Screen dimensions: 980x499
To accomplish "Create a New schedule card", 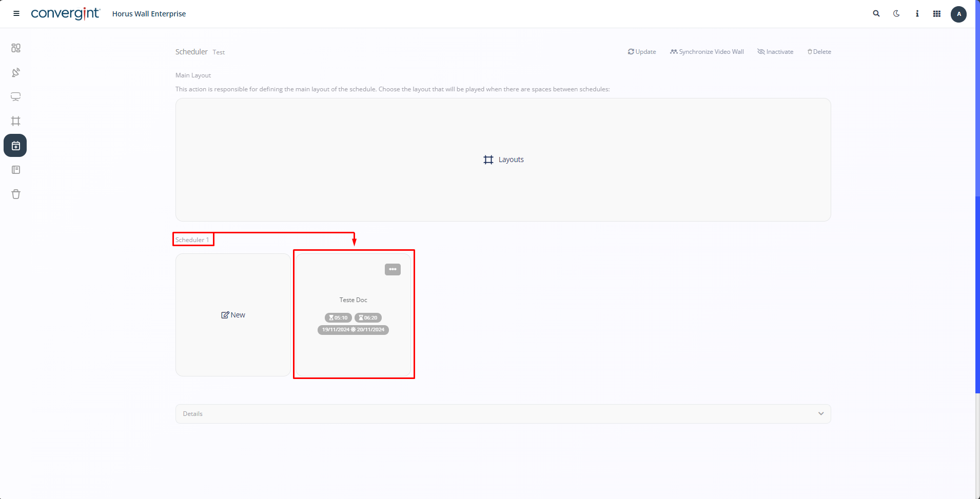I will 233,315.
